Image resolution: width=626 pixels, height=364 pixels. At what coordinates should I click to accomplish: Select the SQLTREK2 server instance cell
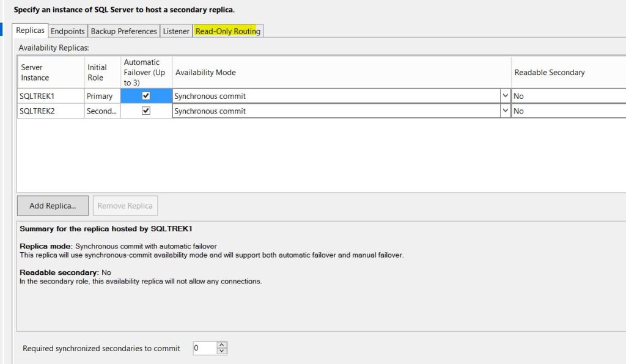pos(50,111)
